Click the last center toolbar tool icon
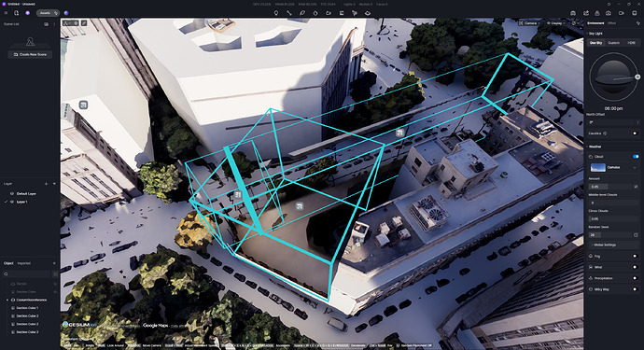Image resolution: width=644 pixels, height=350 pixels. 368,13
